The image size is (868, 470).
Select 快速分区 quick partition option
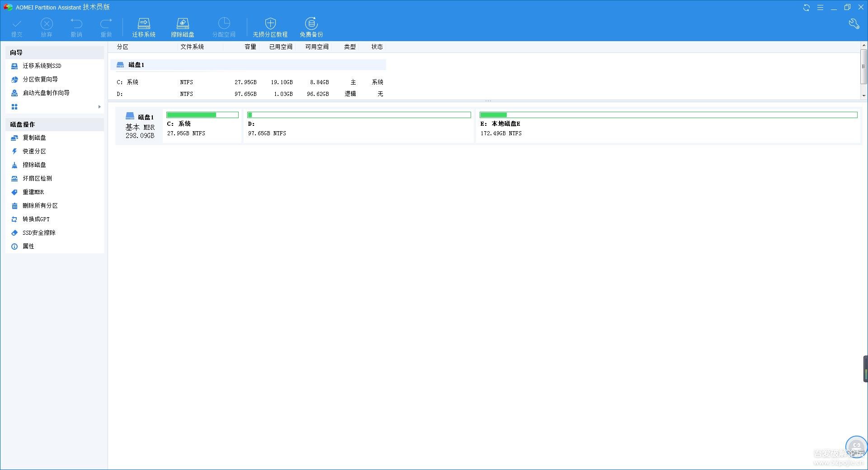34,151
